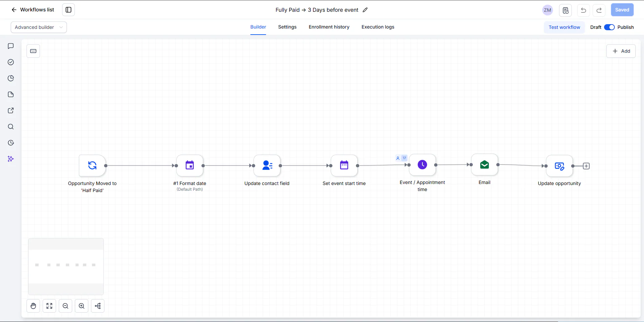Screen dimensions: 644x322
Task: Select Set event start time node
Action: pyautogui.click(x=344, y=166)
